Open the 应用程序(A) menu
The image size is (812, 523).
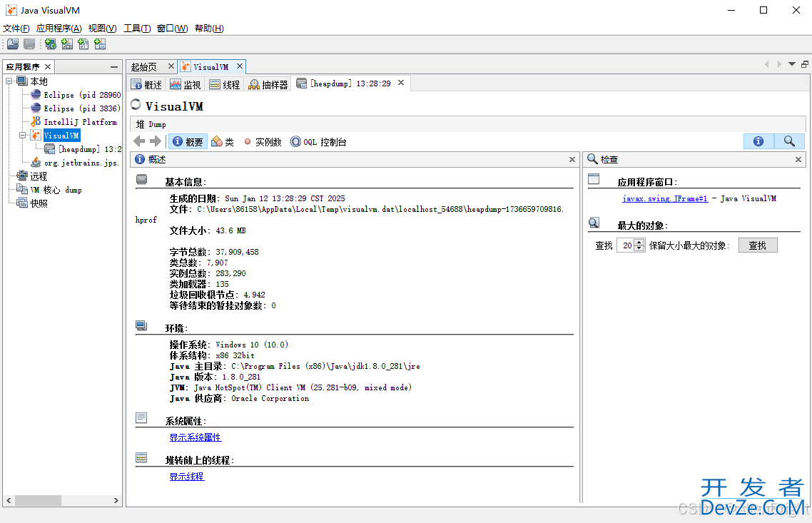(59, 28)
